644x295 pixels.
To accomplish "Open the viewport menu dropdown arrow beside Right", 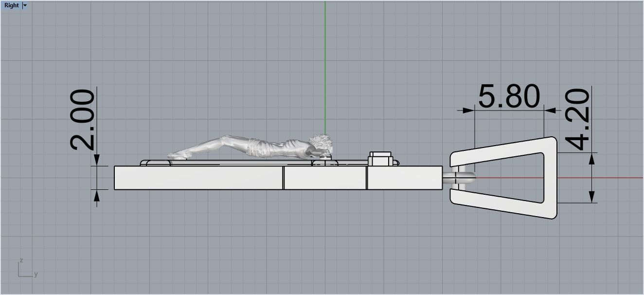I will (25, 5).
